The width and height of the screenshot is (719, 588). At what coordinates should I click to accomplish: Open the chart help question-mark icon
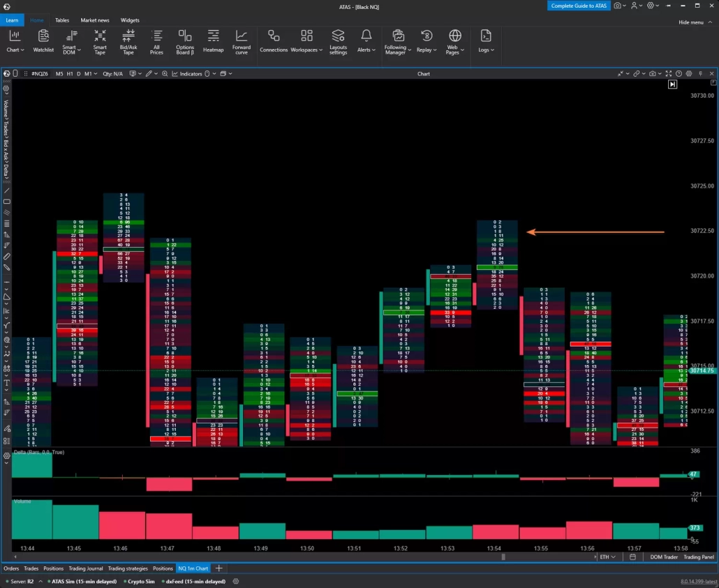click(x=679, y=74)
